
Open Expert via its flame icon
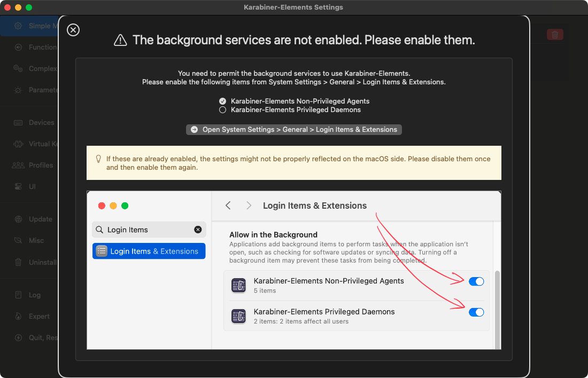pos(18,316)
